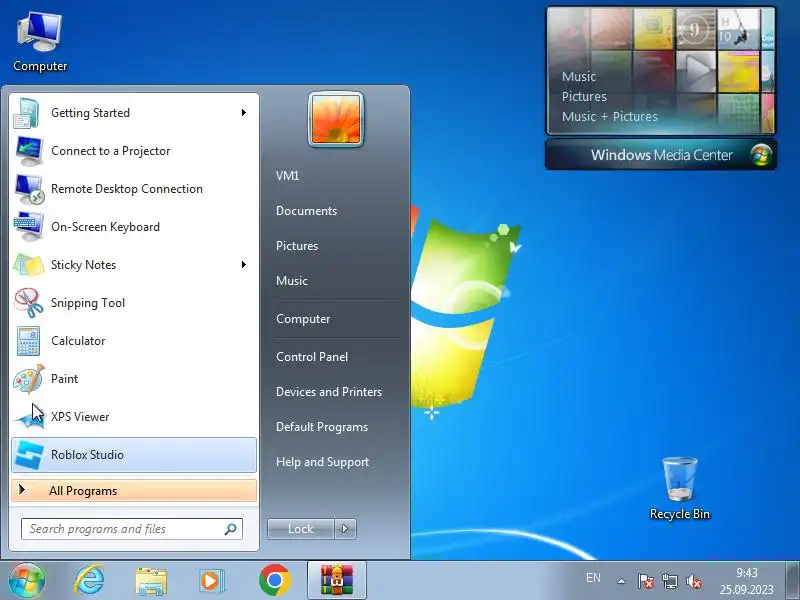800x600 pixels.
Task: Click the Snipping Tool label text
Action: click(88, 303)
